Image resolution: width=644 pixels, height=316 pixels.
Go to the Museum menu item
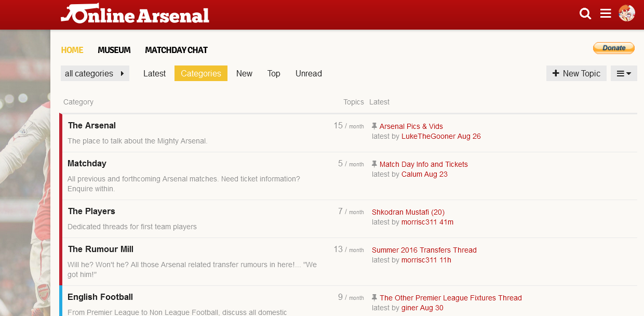point(114,50)
